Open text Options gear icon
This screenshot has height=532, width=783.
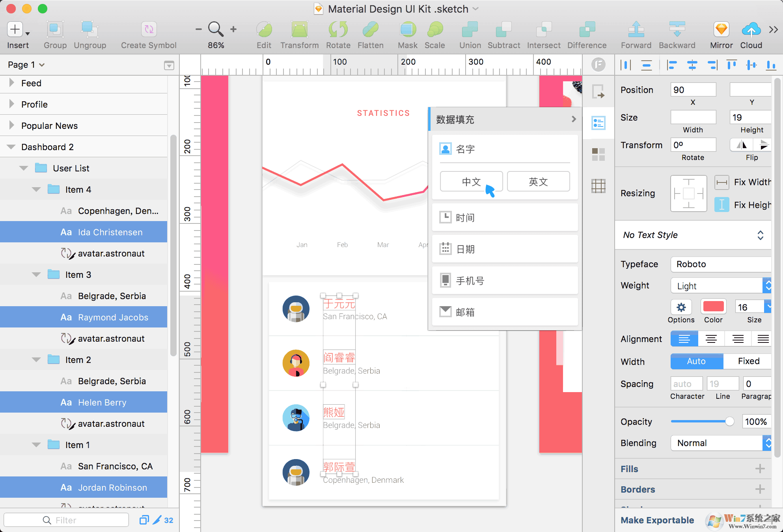[x=681, y=307]
